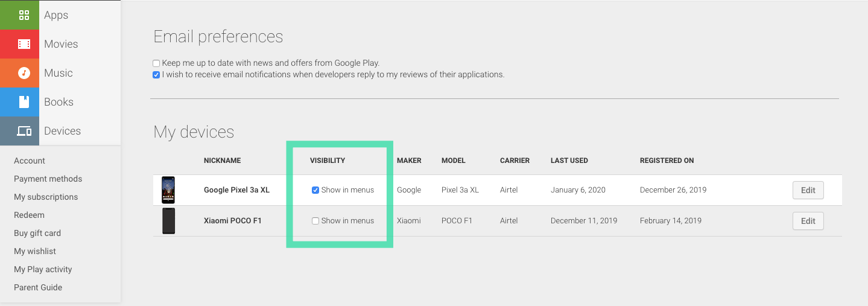This screenshot has width=868, height=306.
Task: Edit the Xiaomi POCO F1 device
Action: point(808,221)
